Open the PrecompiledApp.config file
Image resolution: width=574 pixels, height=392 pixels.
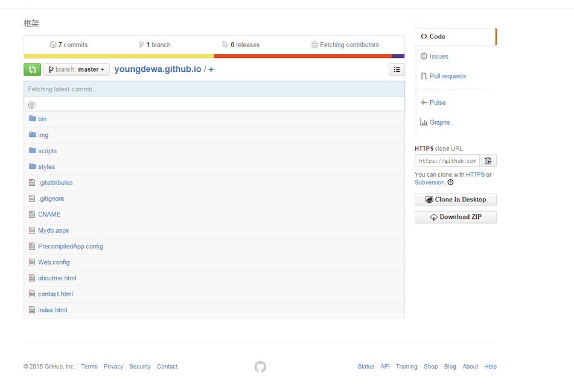point(71,247)
